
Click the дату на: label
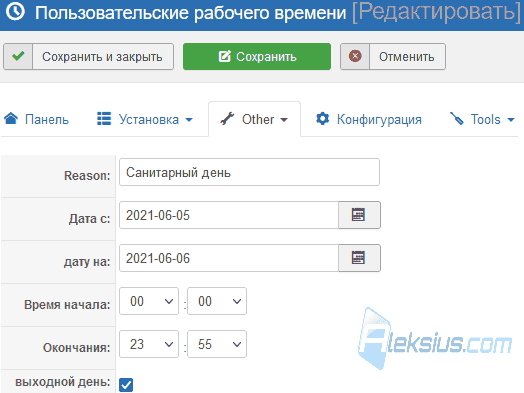pyautogui.click(x=87, y=262)
